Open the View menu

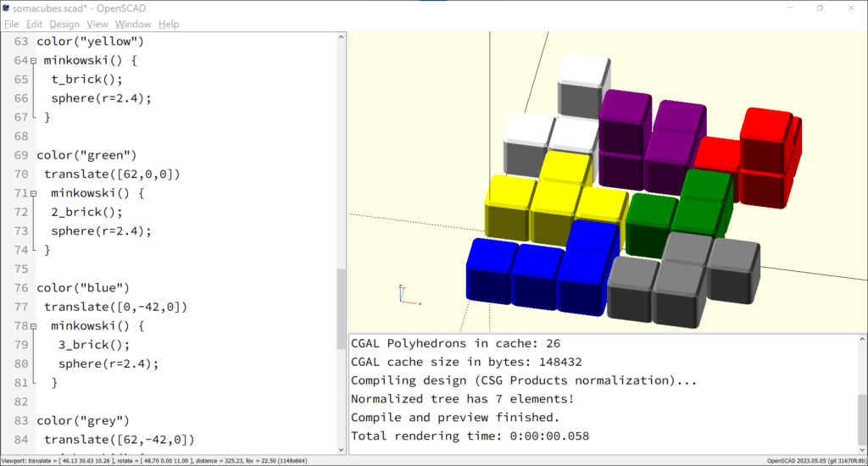point(97,25)
